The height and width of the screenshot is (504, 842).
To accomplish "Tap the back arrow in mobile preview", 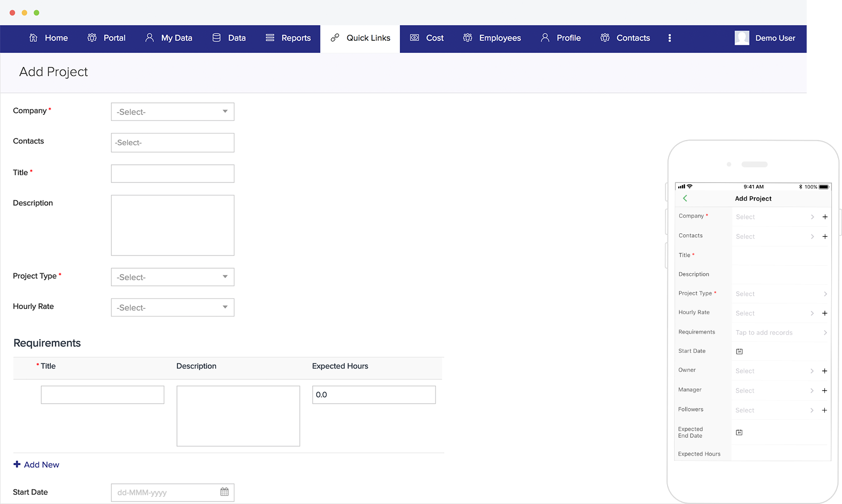I will coord(685,199).
